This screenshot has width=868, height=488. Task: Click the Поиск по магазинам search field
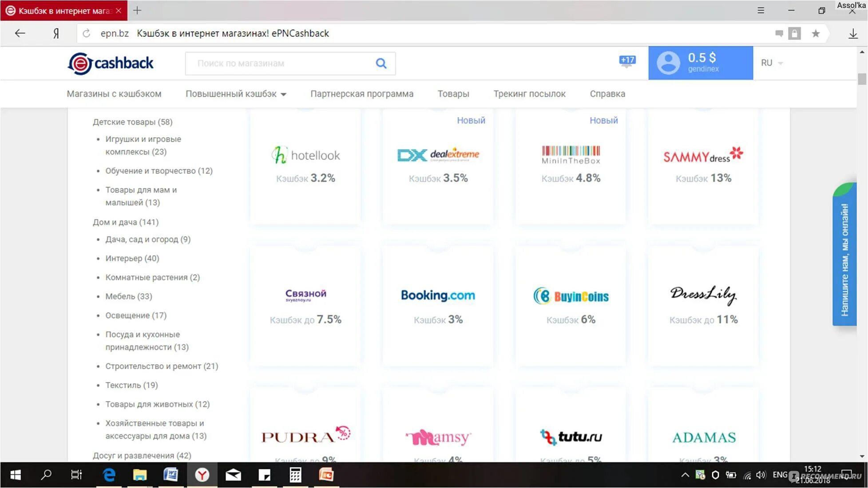[x=280, y=63]
